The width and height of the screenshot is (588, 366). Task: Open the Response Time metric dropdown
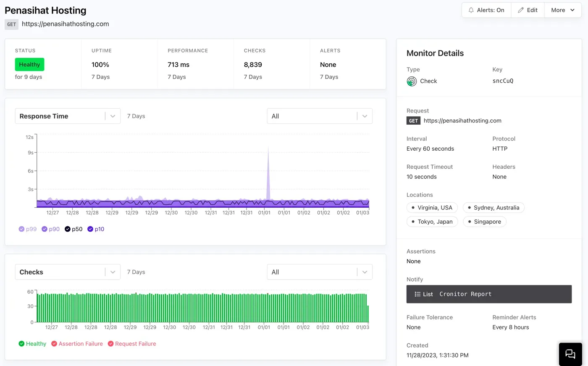click(x=67, y=116)
